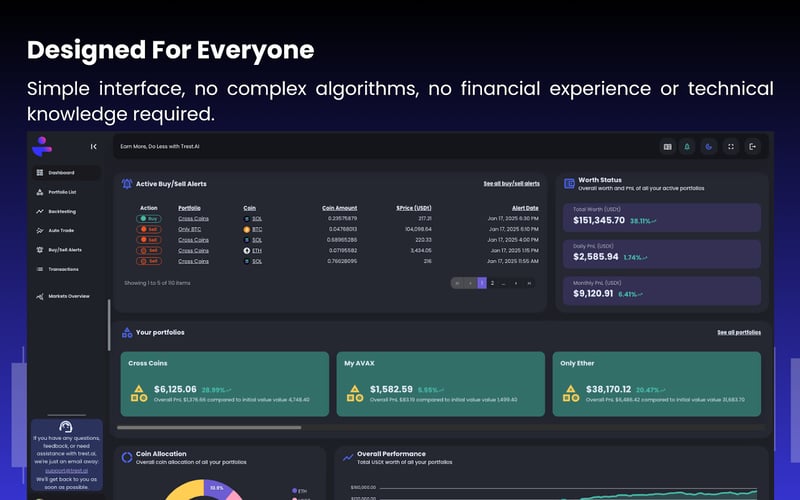This screenshot has width=800, height=500.
Task: Open the Only Ether portfolio card
Action: pos(657,384)
